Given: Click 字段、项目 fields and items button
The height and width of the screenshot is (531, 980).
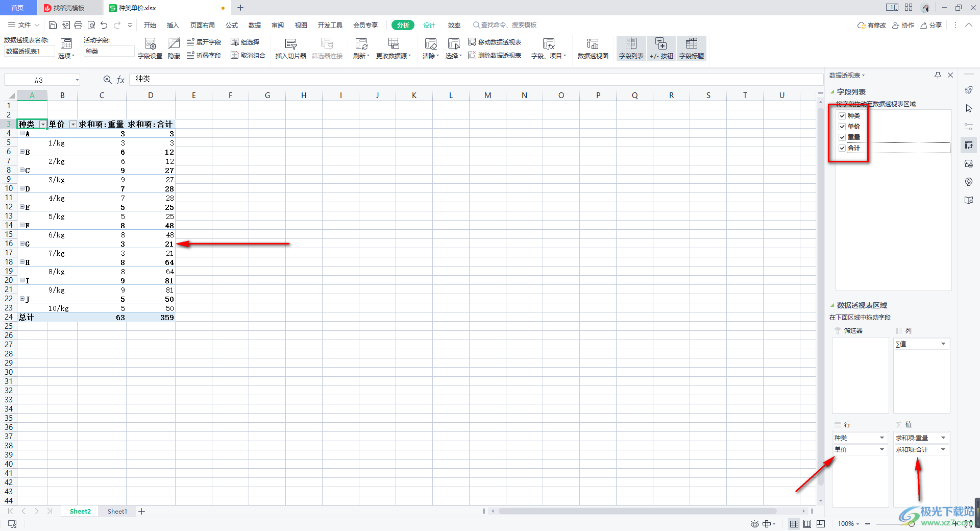Looking at the screenshot, I should tap(549, 49).
